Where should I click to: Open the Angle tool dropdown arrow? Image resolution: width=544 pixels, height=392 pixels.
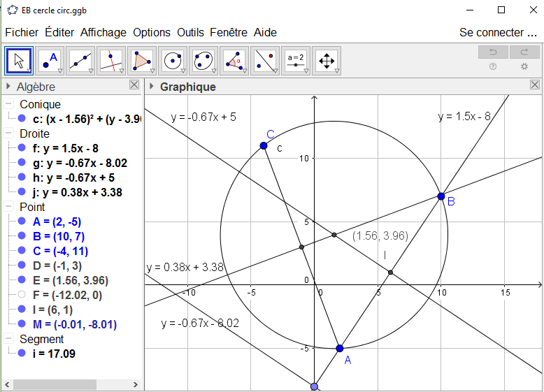click(x=245, y=71)
